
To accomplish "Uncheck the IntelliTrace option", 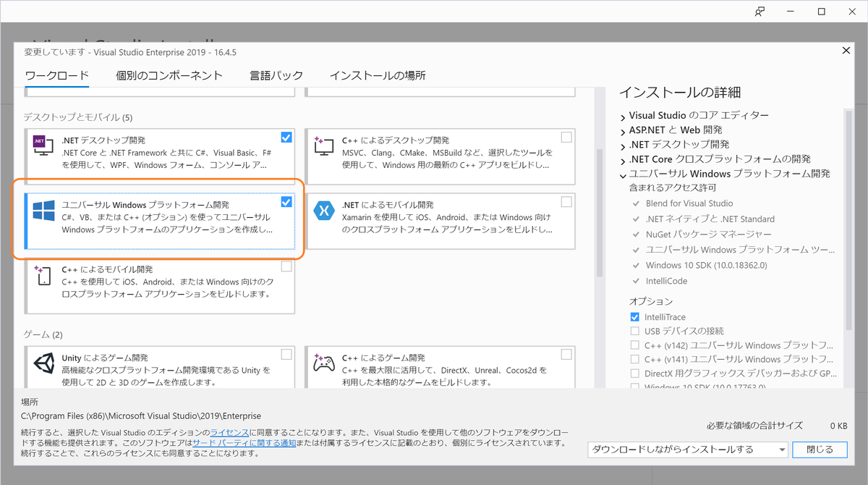I will pyautogui.click(x=635, y=317).
